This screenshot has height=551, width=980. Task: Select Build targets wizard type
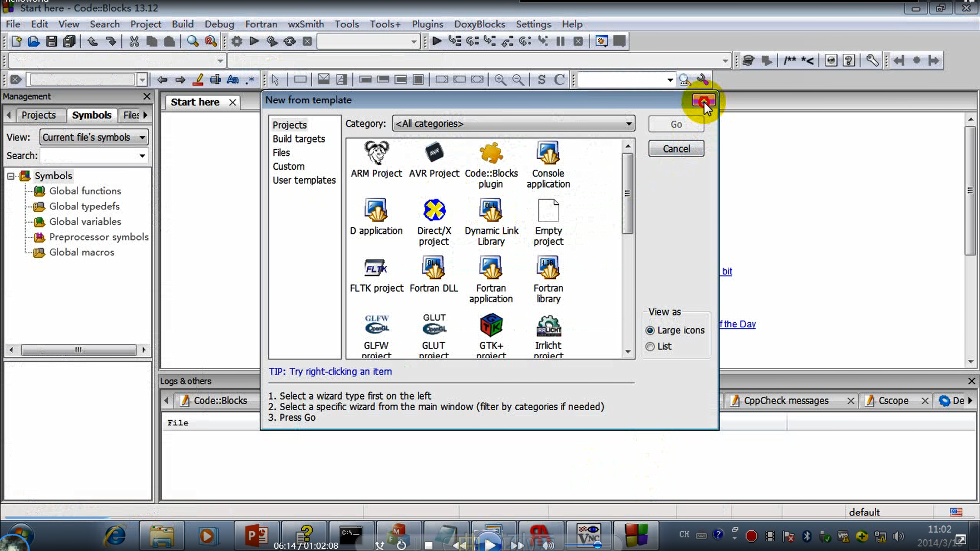[299, 139]
